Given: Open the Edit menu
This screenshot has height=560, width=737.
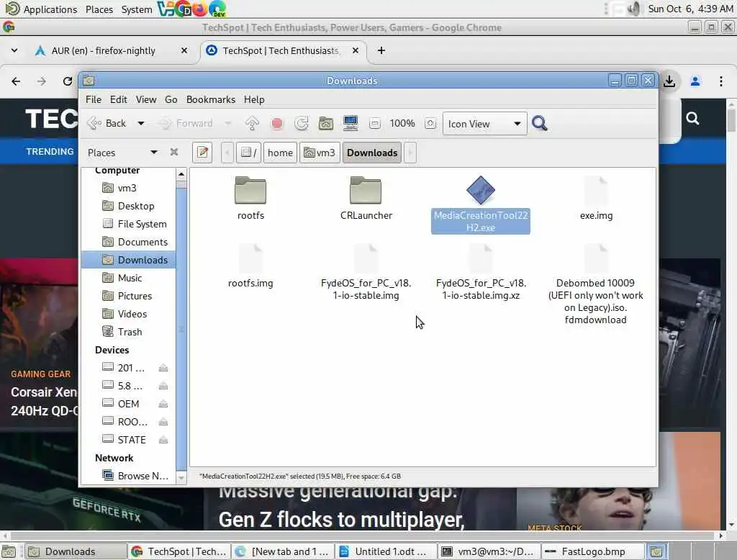Looking at the screenshot, I should click(119, 99).
